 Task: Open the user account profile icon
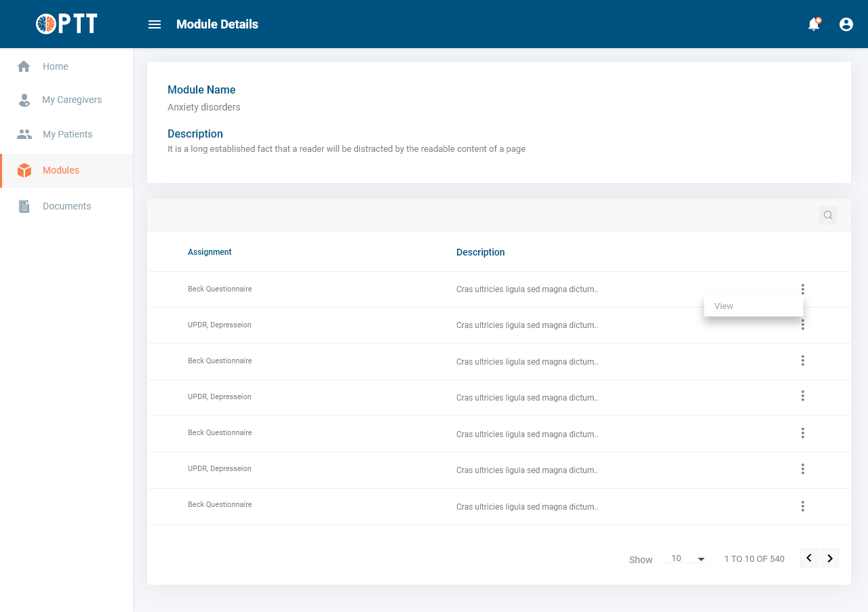846,24
